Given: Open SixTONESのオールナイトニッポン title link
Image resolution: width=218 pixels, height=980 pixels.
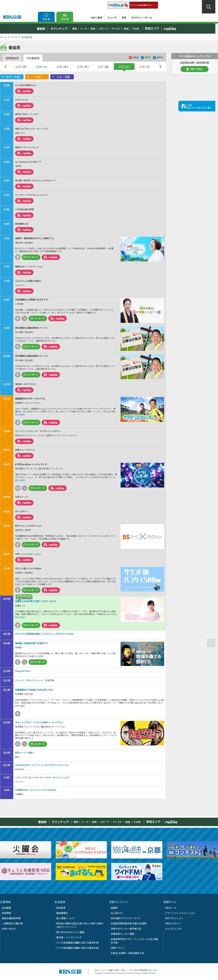Looking at the screenshot, I should tap(42, 765).
